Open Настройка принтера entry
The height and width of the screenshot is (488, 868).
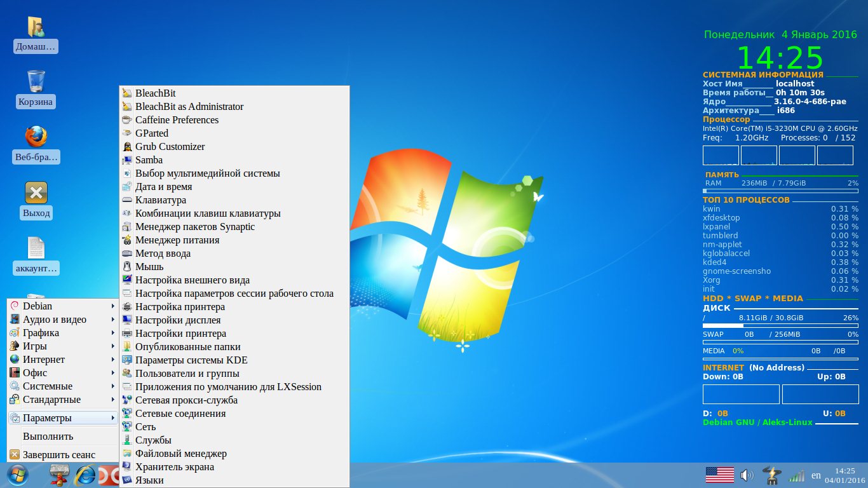234,306
